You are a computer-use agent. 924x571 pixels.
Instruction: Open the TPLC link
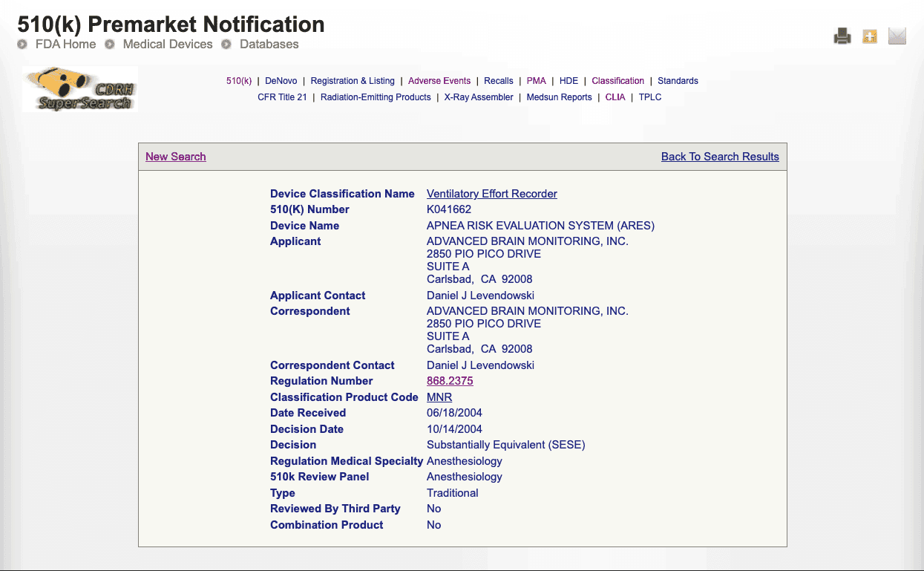pos(650,97)
